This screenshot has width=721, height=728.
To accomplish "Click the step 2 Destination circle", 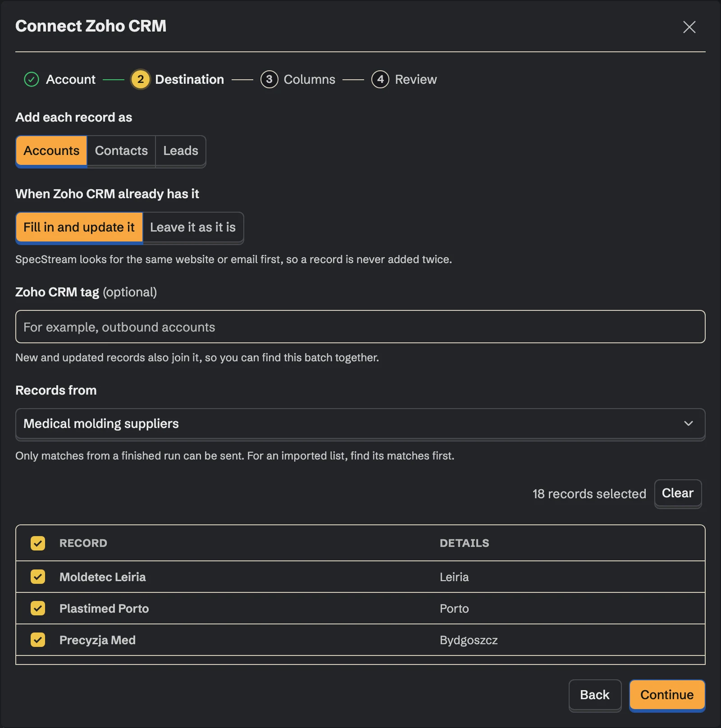I will click(x=141, y=79).
